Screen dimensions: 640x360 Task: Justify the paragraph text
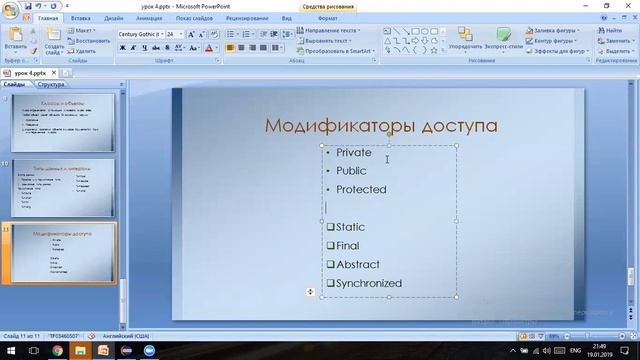(263, 48)
